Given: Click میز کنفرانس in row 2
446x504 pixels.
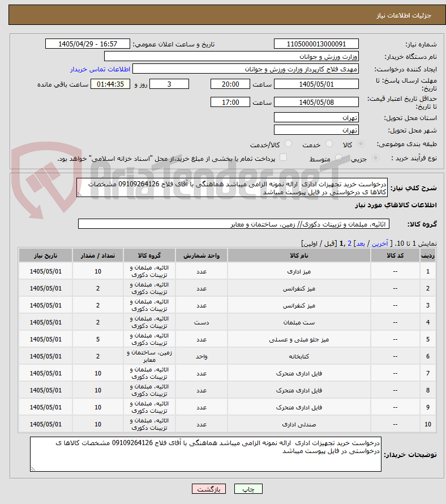Looking at the screenshot, I should (x=299, y=289).
